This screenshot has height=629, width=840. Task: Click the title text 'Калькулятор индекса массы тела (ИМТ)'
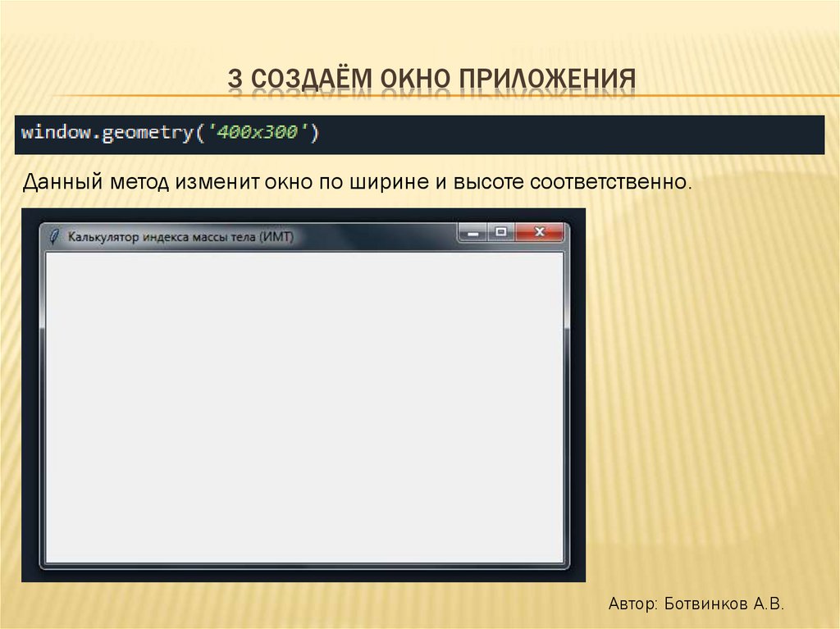180,237
